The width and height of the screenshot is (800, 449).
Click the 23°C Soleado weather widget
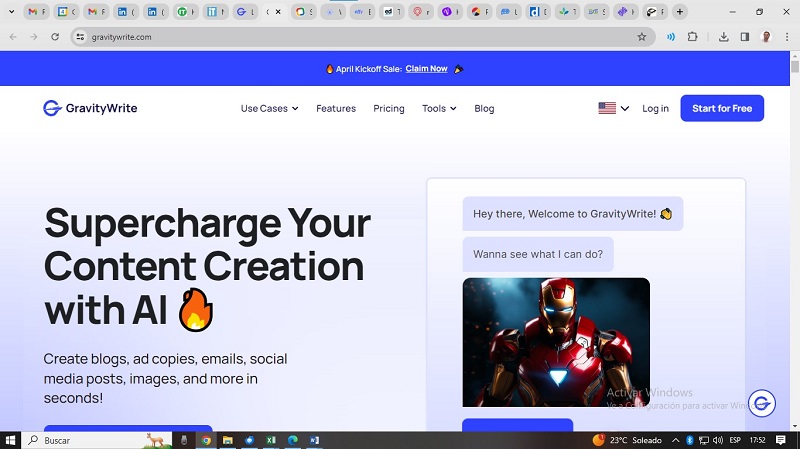[x=627, y=440]
